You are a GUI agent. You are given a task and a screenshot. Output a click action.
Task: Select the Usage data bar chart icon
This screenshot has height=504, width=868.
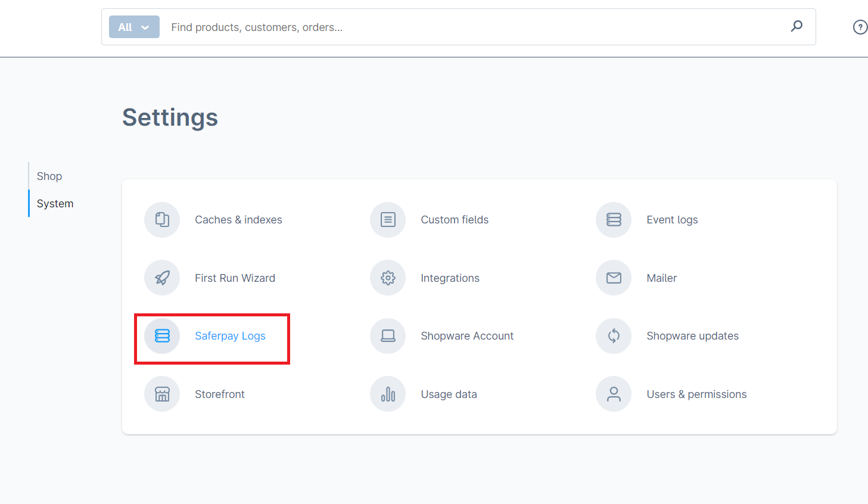click(x=388, y=394)
